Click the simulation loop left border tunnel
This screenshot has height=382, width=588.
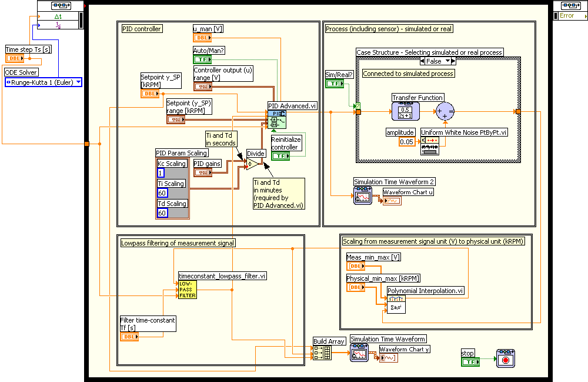pos(87,144)
